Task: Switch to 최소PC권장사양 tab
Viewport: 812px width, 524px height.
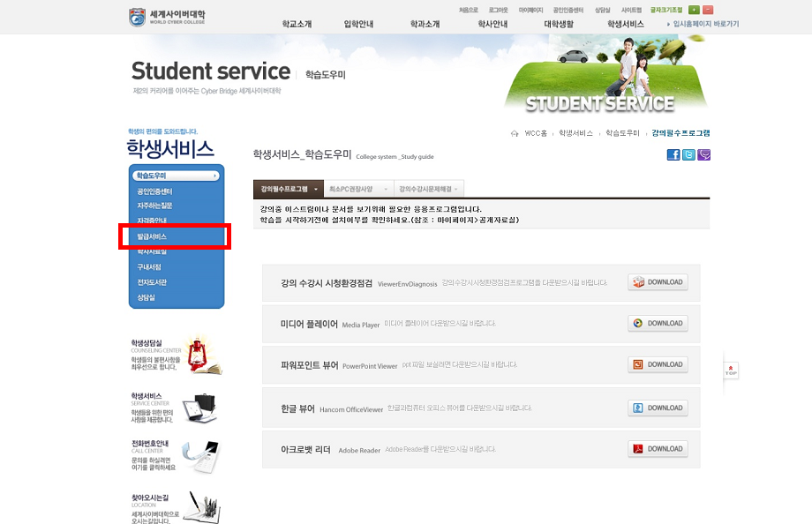Action: [358, 189]
